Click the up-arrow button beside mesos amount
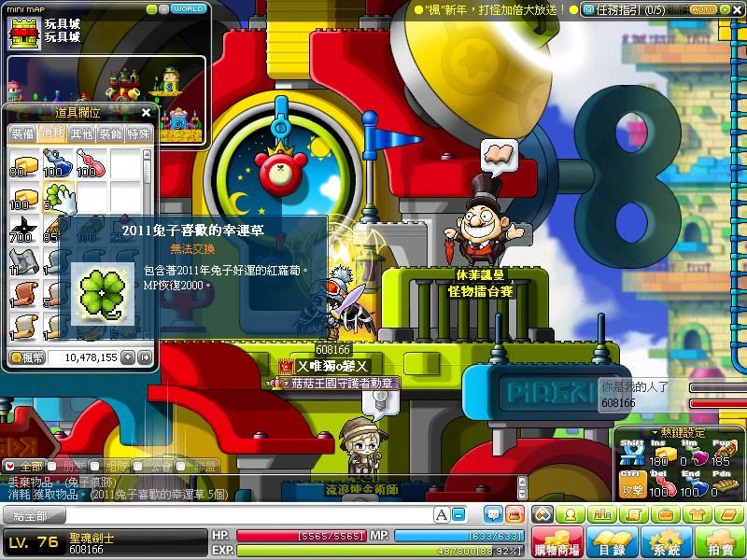The image size is (747, 560). point(128,357)
